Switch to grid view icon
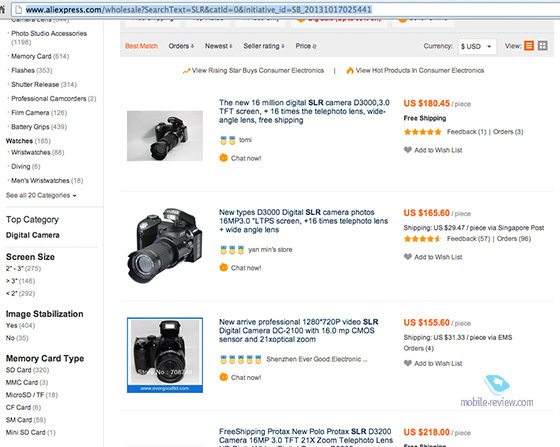 click(542, 46)
